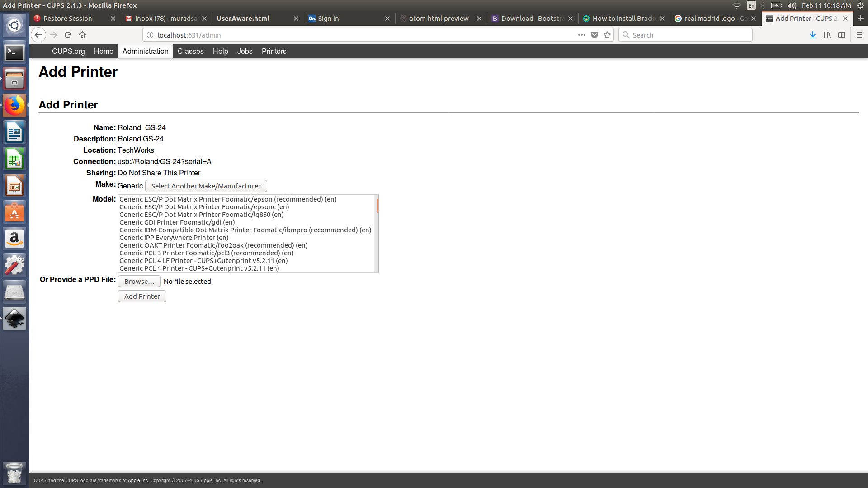The width and height of the screenshot is (868, 488).
Task: Open system power gear menu
Action: (x=861, y=5)
